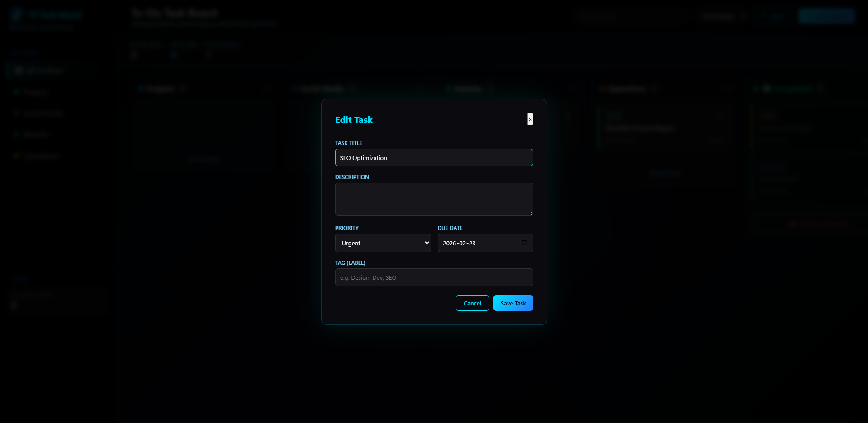Open the Projects column options icon
The height and width of the screenshot is (423, 868).
266,89
